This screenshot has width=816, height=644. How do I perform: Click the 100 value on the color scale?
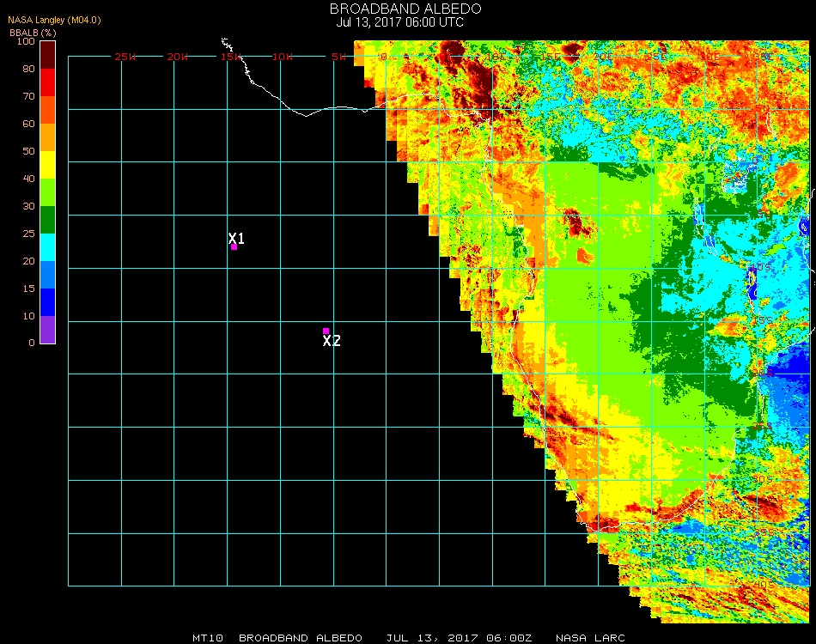pyautogui.click(x=26, y=41)
